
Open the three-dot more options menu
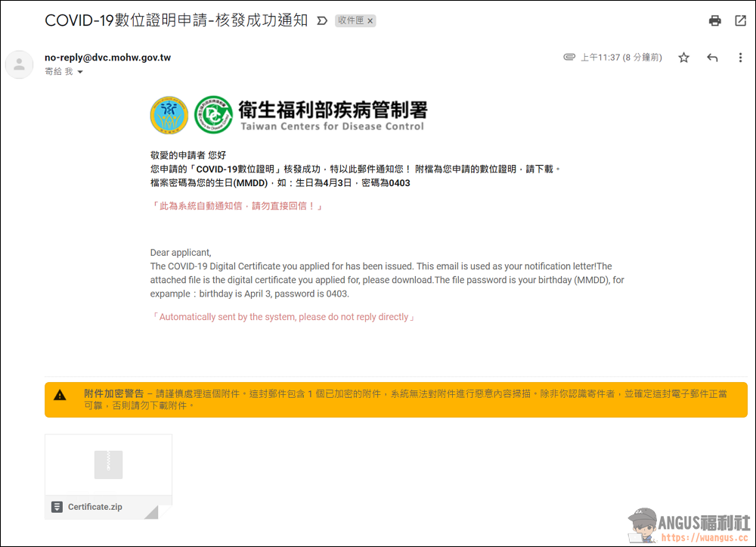click(741, 58)
